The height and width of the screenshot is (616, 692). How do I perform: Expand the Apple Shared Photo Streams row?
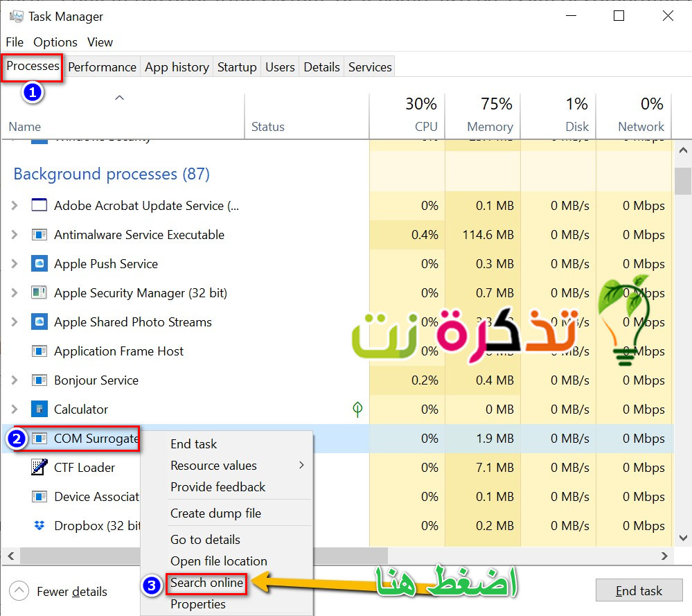pos(15,322)
